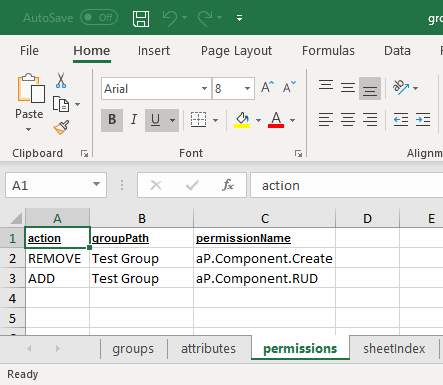This screenshot has height=385, width=443.
Task: Open Clipboard pane dialog launcher
Action: pos(84,153)
